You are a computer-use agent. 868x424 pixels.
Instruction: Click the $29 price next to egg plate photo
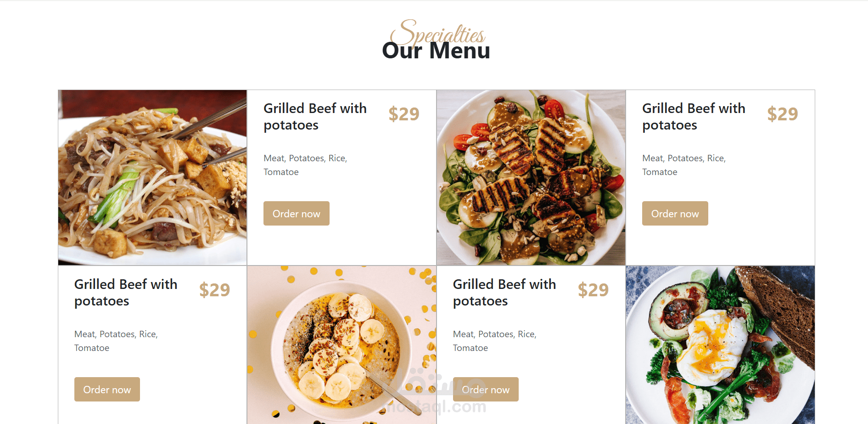pos(594,290)
